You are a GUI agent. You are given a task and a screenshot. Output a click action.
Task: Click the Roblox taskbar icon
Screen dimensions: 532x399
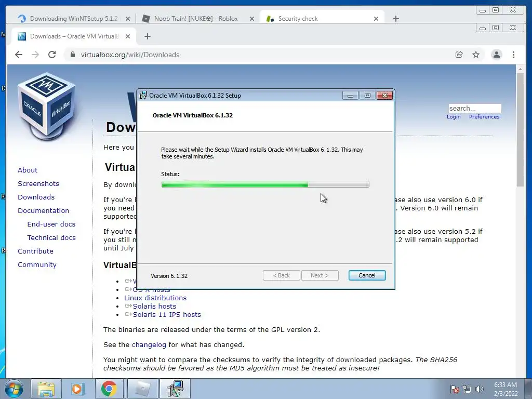(x=143, y=389)
